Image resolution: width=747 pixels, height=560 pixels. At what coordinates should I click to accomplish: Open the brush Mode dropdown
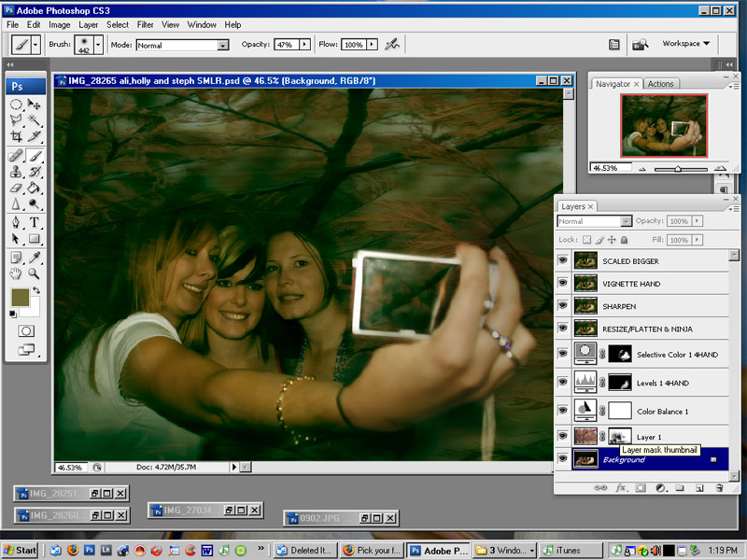[222, 45]
